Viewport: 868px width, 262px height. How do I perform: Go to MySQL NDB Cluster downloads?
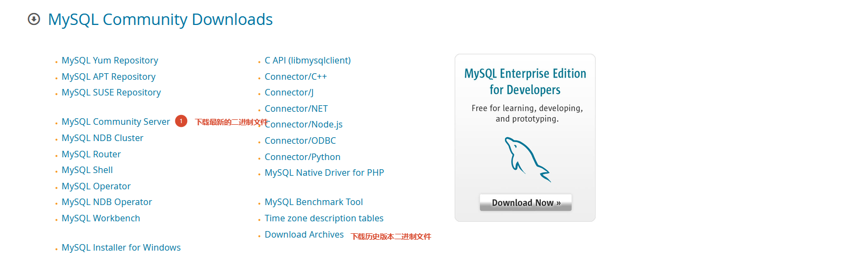(103, 138)
